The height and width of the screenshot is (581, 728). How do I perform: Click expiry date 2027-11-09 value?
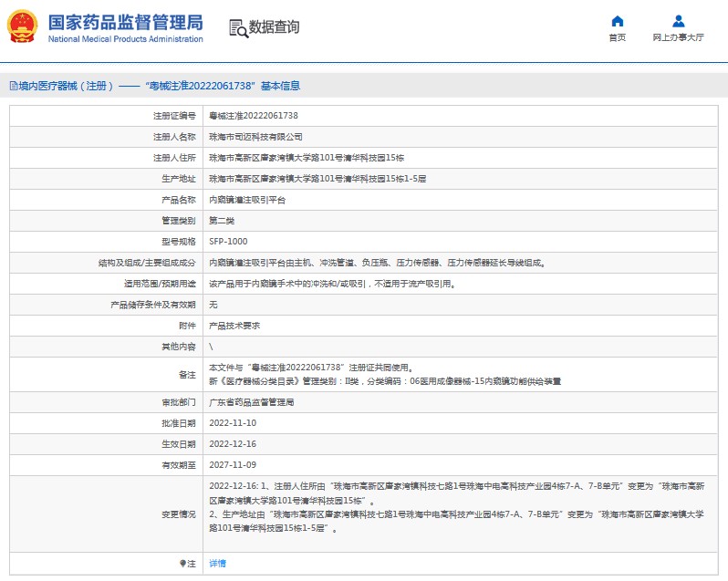(232, 465)
